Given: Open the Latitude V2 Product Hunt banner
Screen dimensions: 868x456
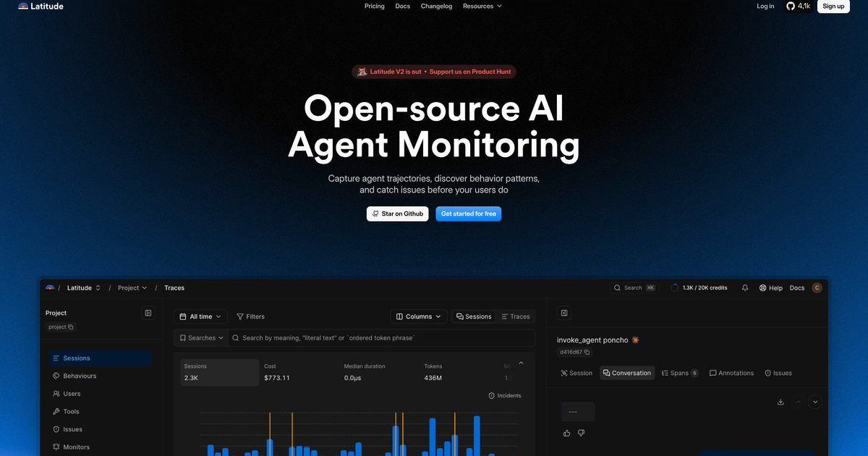Looking at the screenshot, I should point(434,72).
